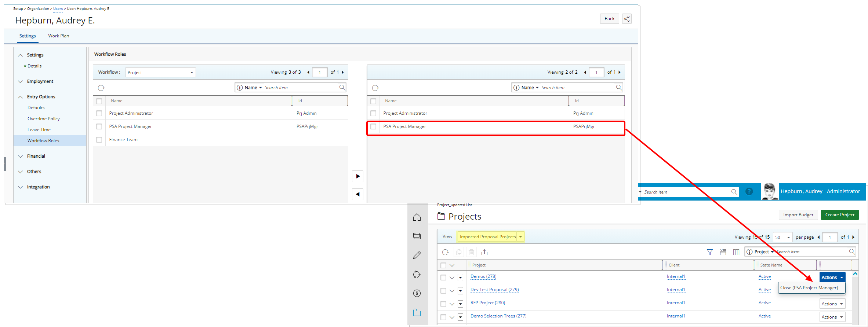The width and height of the screenshot is (868, 327).
Task: Click the card/window icon in Projects sidebar
Action: pyautogui.click(x=417, y=236)
